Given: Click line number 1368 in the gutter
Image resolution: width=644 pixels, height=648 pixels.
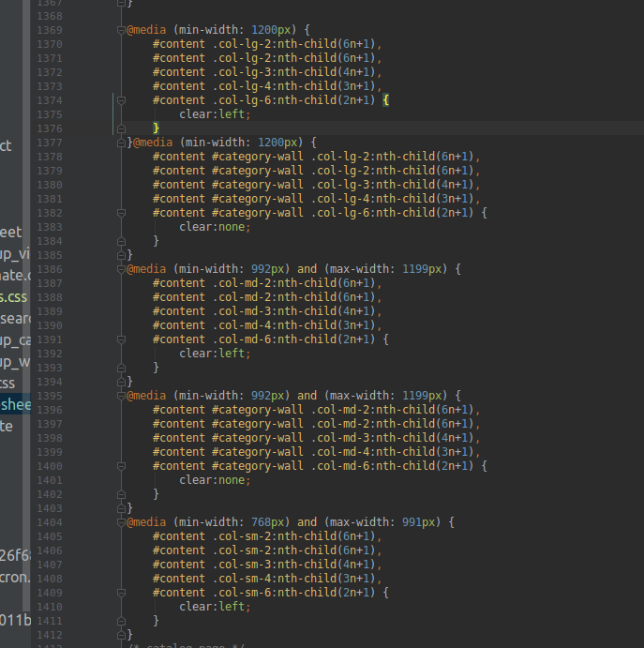Looking at the screenshot, I should click(50, 16).
